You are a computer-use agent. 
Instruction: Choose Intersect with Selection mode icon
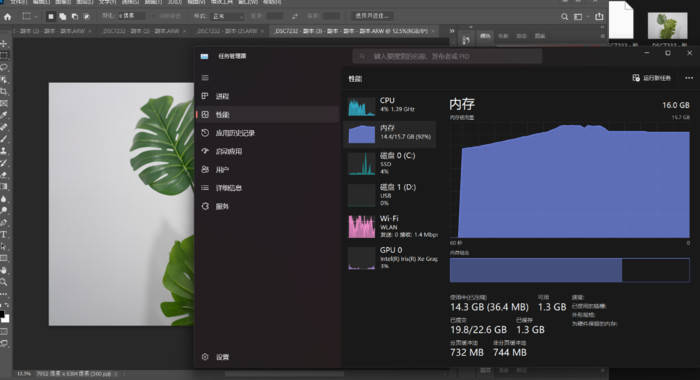click(x=87, y=17)
